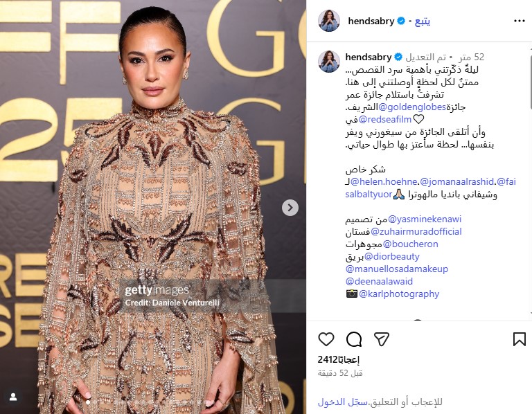The image size is (532, 414).
Task: Like the post with the heart icon
Action: [326, 339]
